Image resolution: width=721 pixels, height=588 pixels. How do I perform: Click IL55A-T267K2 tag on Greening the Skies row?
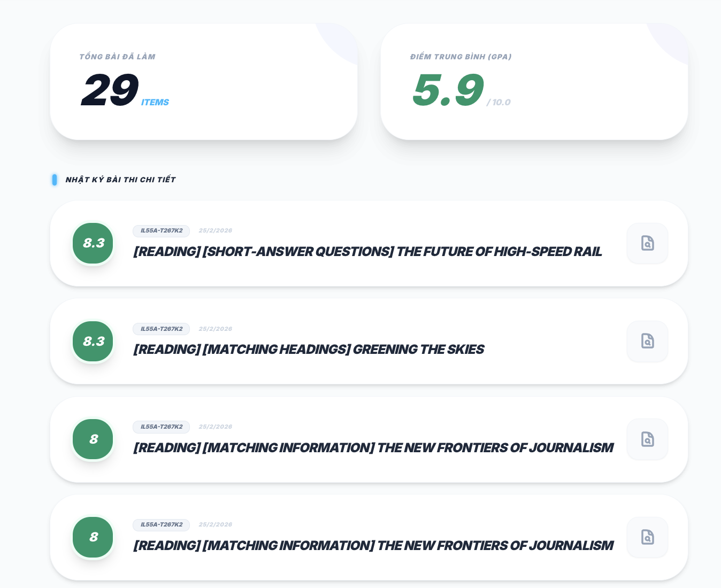(161, 329)
